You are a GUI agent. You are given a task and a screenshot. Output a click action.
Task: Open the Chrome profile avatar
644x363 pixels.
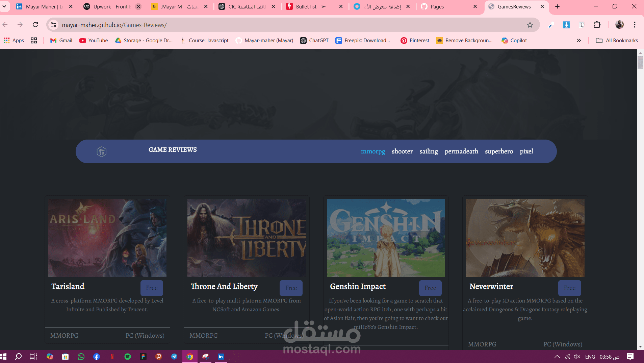point(619,25)
